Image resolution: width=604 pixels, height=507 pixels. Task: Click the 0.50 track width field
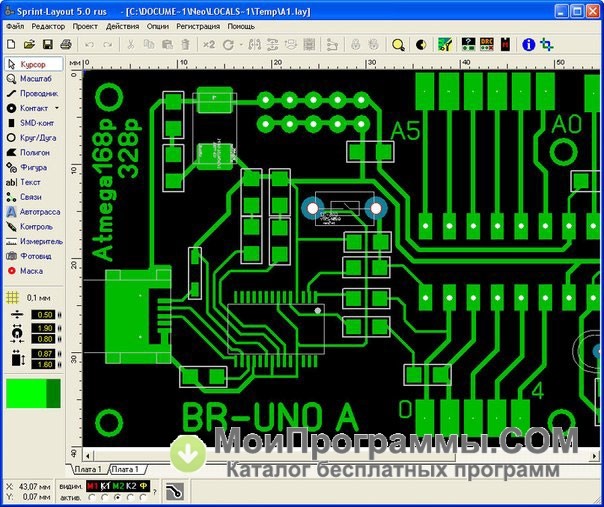pos(43,315)
